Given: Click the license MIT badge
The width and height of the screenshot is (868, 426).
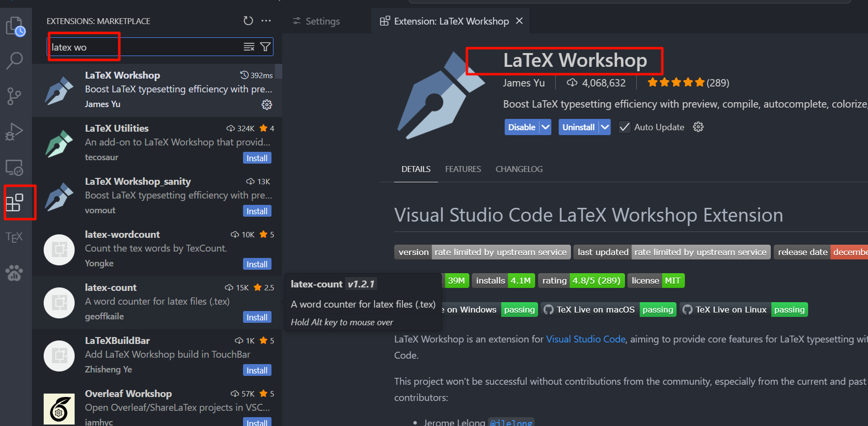Looking at the screenshot, I should click(656, 281).
